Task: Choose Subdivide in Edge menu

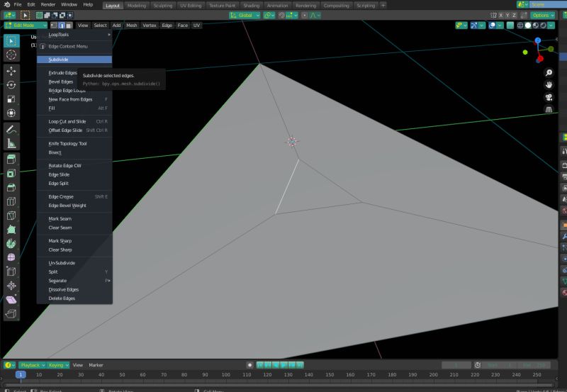Action: (74, 60)
